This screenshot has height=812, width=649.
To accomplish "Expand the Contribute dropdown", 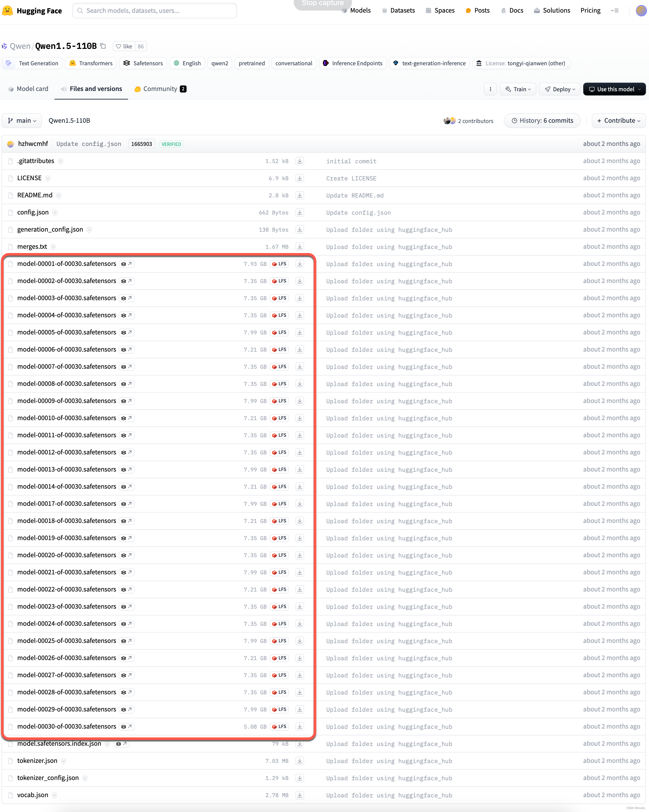I will click(618, 120).
